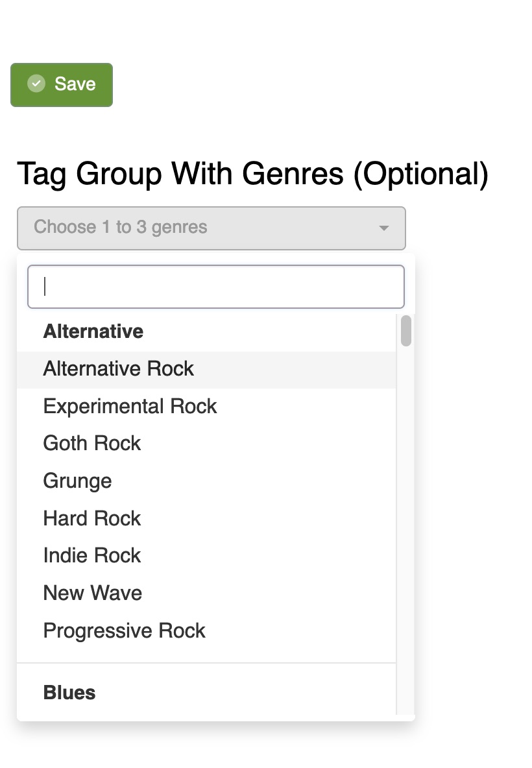The image size is (532, 768).
Task: Click the Save button label text
Action: (x=75, y=84)
